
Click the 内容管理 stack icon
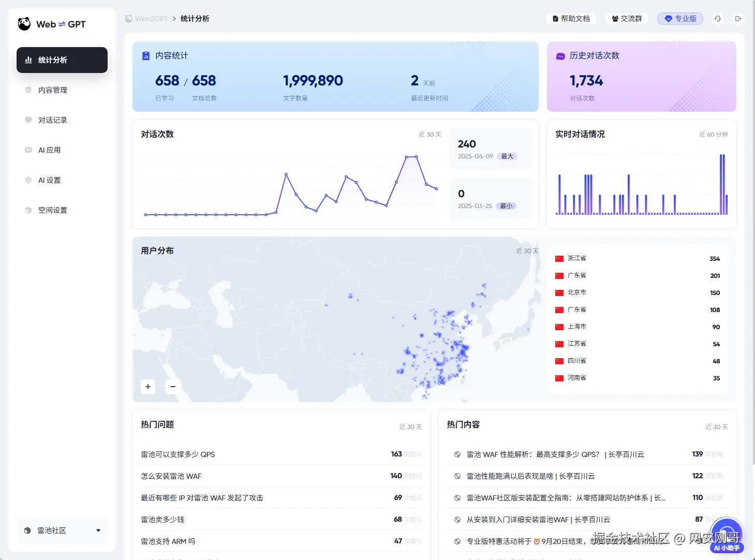point(28,90)
